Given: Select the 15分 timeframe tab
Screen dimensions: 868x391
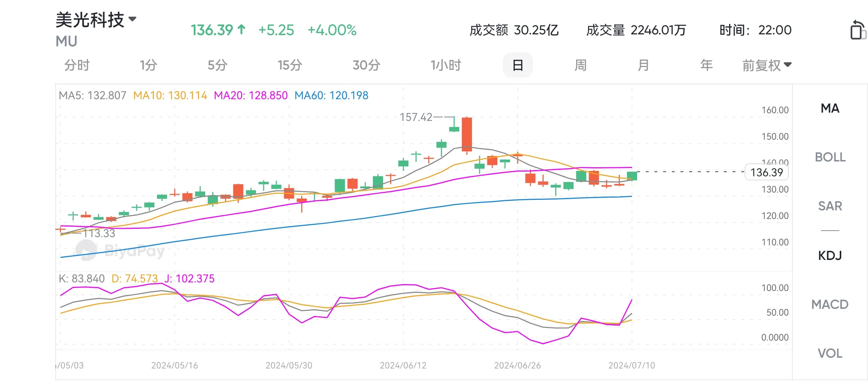Looking at the screenshot, I should pyautogui.click(x=290, y=66).
